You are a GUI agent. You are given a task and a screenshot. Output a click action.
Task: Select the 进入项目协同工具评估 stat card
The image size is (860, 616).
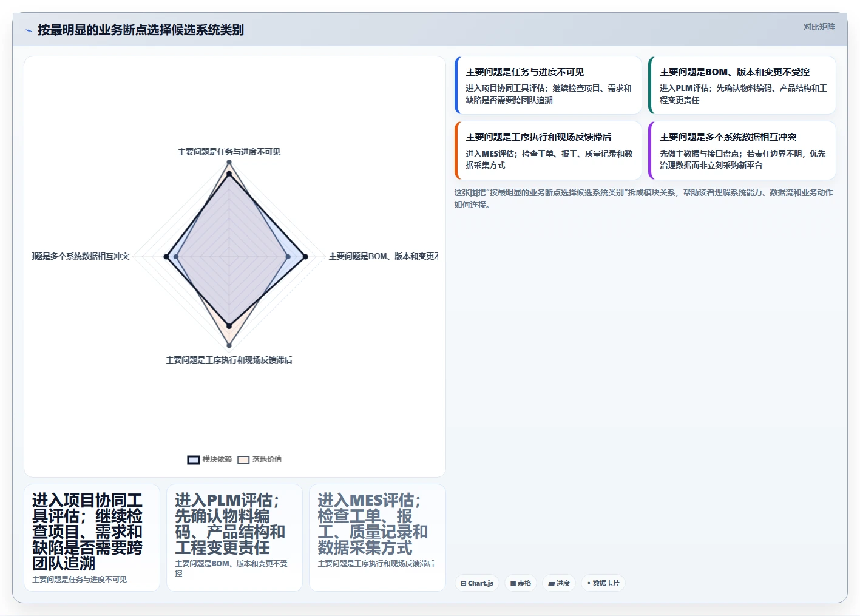pyautogui.click(x=92, y=538)
